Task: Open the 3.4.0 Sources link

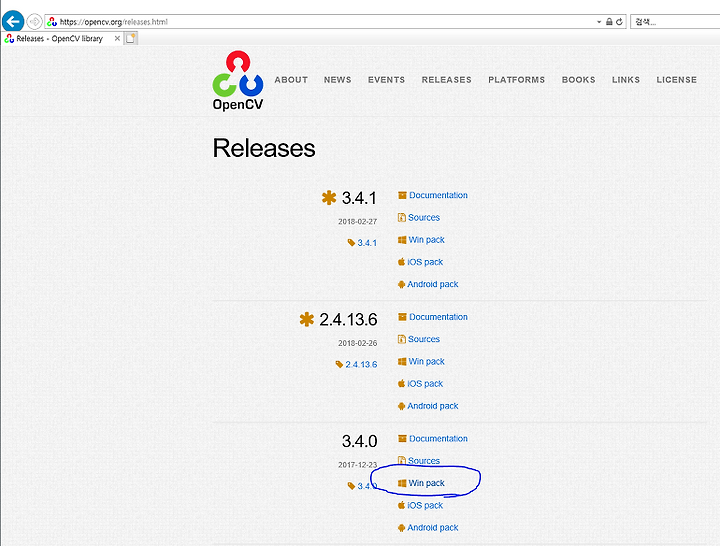Action: point(424,461)
